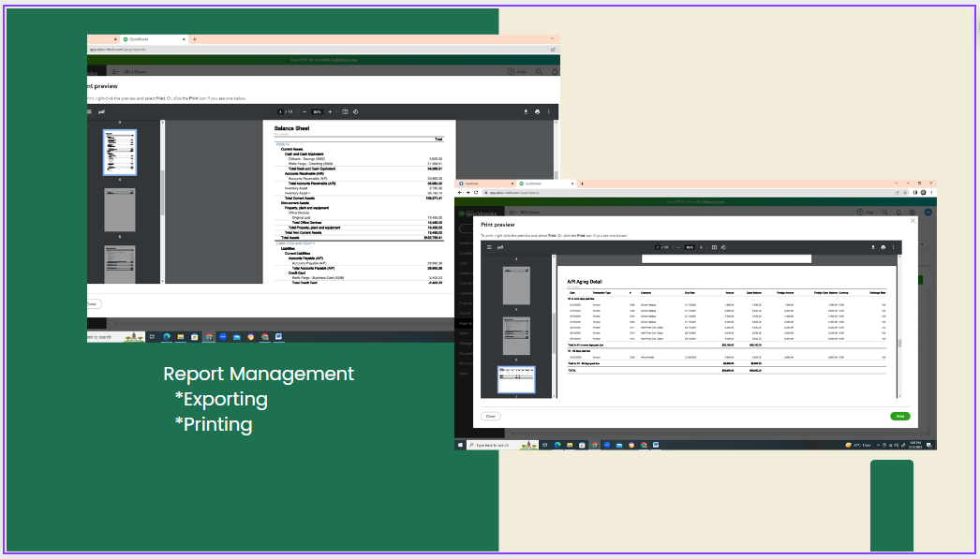Image resolution: width=980 pixels, height=559 pixels.
Task: Select the highlighted page 7 thumbnail in A/R Aging sidebar
Action: click(x=516, y=380)
